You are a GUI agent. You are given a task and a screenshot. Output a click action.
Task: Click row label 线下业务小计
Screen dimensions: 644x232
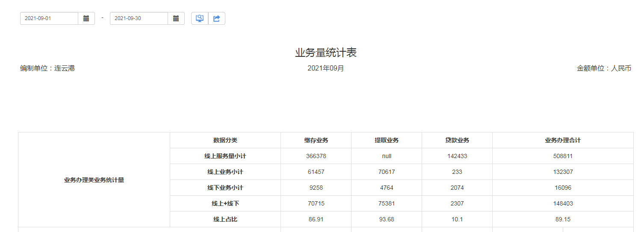(225, 188)
